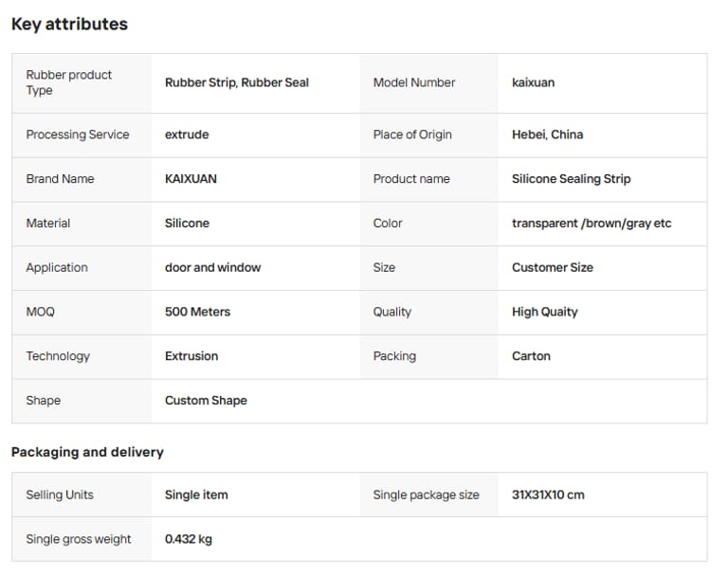Select the Hebei, China origin value
728x576 pixels.
pyautogui.click(x=547, y=135)
